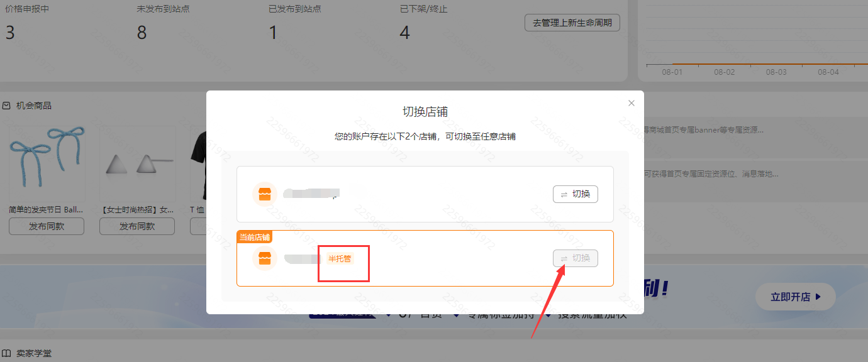
Task: Click the 价格申报中 count of 3
Action: [10, 33]
